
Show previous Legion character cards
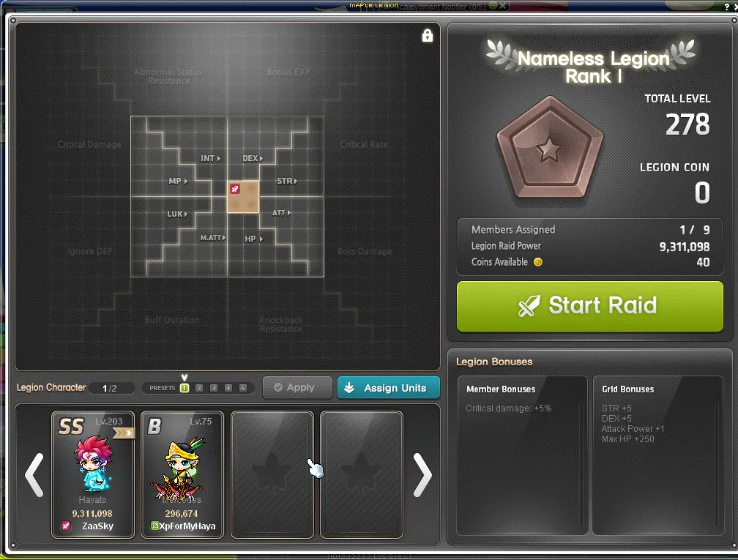coord(34,475)
